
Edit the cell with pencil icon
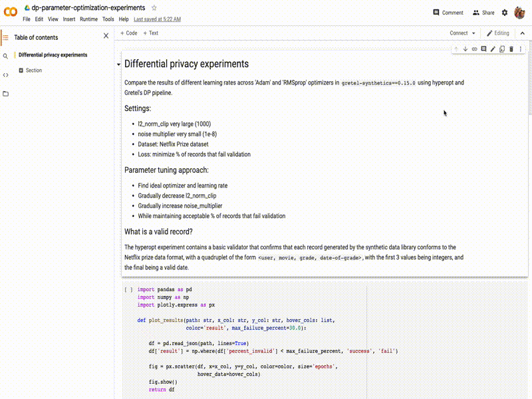(493, 49)
